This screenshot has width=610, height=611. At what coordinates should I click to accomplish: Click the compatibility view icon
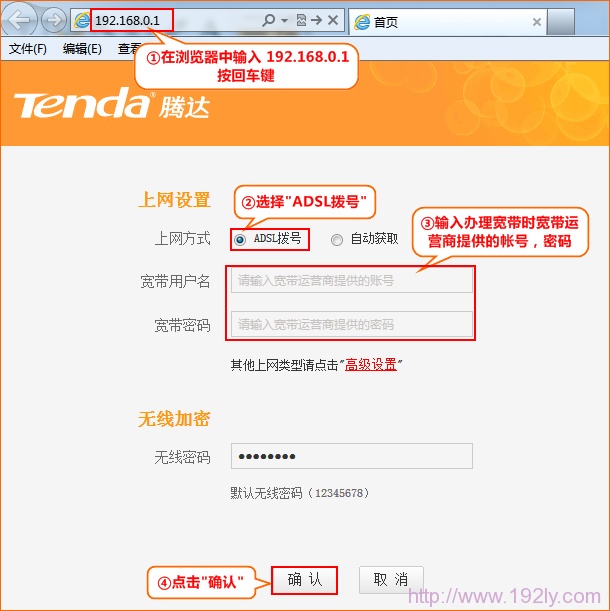click(301, 20)
